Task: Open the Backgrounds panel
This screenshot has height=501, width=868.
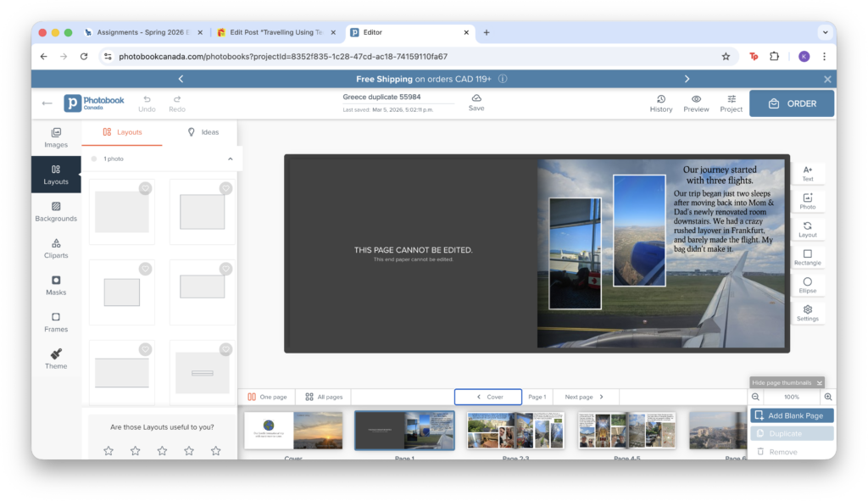Action: click(x=56, y=211)
